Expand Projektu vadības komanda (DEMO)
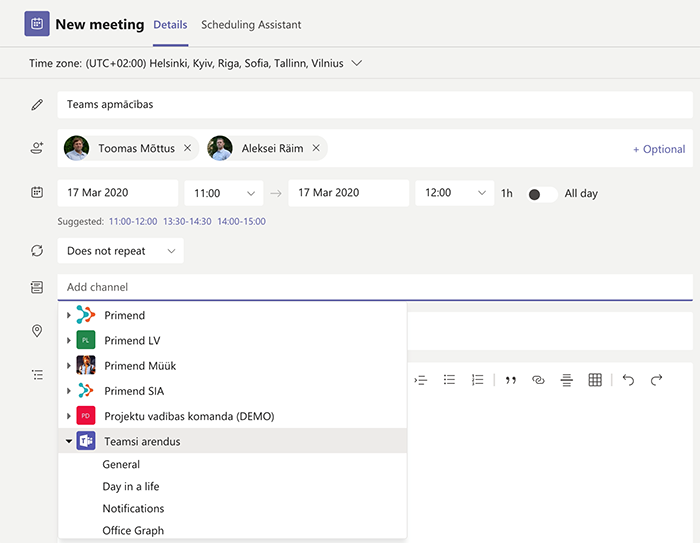700x543 pixels. point(68,416)
